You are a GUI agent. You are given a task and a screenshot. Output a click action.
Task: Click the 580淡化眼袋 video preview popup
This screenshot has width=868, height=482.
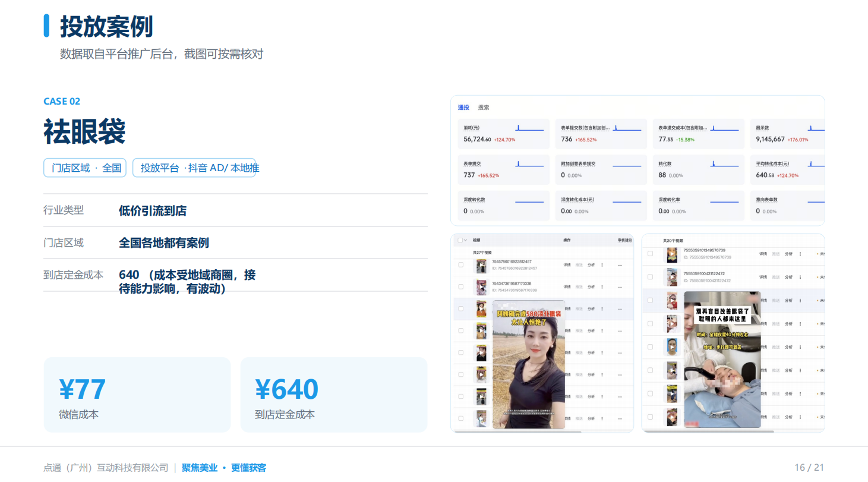pyautogui.click(x=529, y=364)
